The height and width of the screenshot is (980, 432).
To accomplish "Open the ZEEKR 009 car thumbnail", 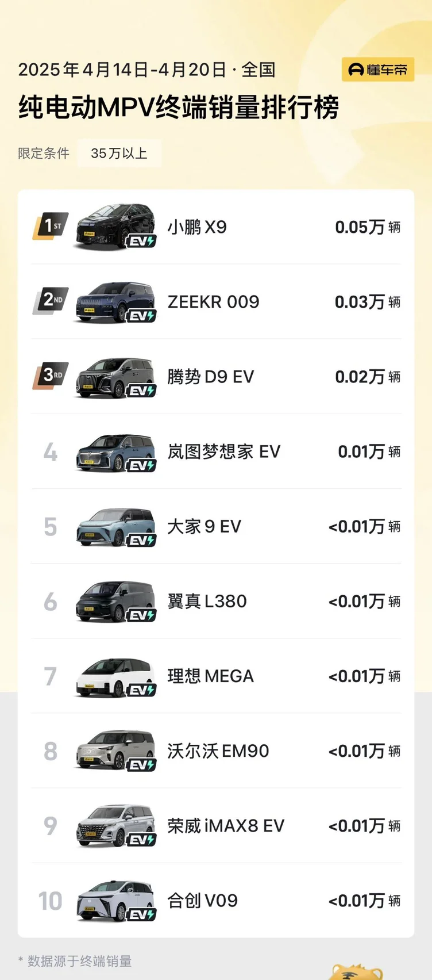I will (115, 302).
